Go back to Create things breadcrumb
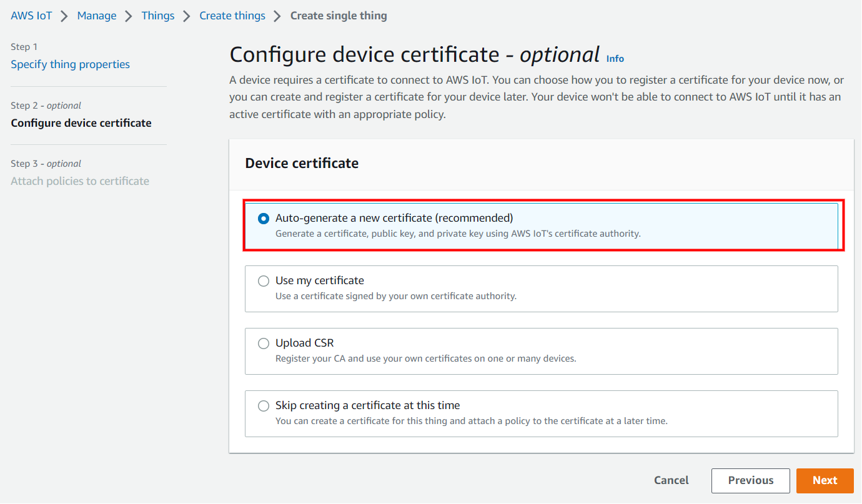Screen dimensions: 862x504 click(232, 15)
